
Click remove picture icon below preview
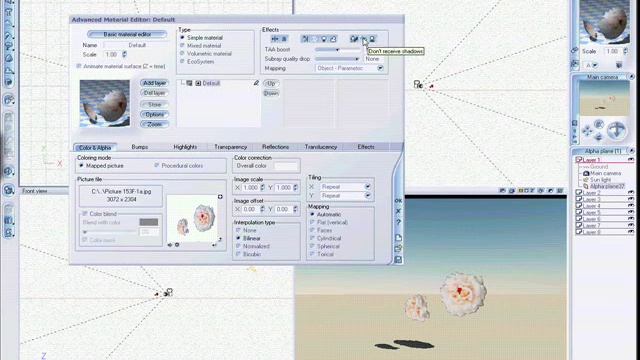[177, 245]
